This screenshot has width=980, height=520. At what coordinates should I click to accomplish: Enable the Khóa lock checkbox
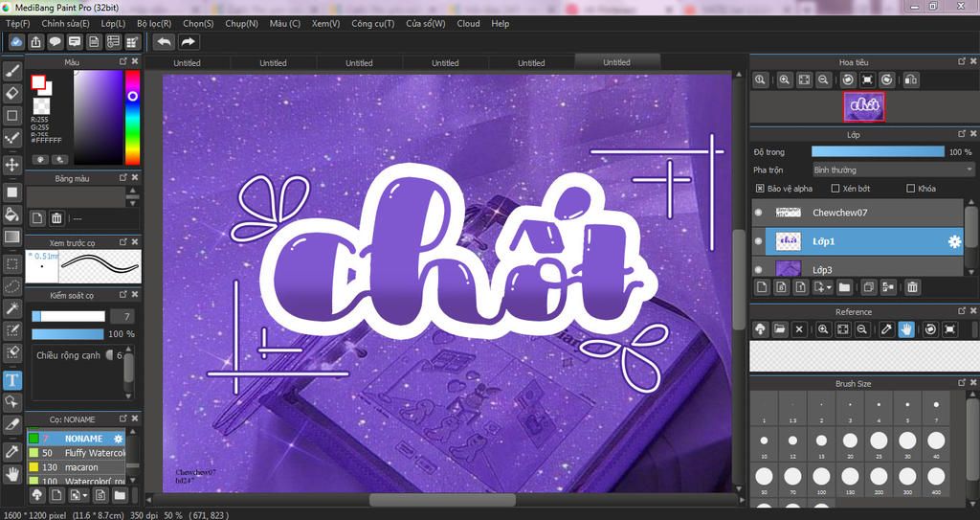[911, 189]
